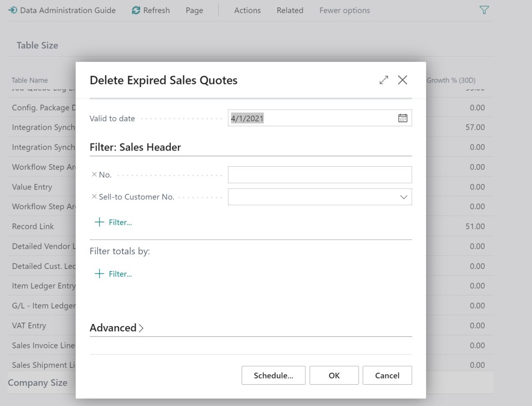Open the calendar date picker icon

point(403,118)
